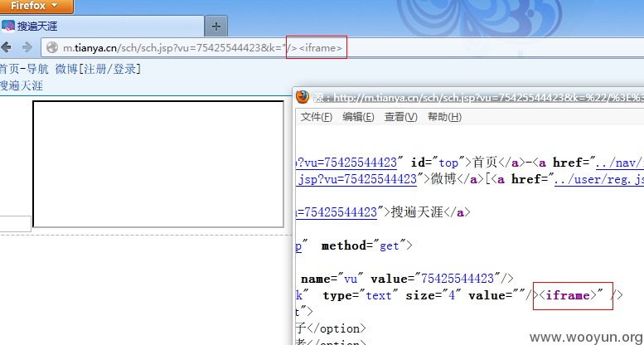Click inside the injected iframe box
Image resolution: width=644 pixels, height=345 pixels.
point(158,164)
